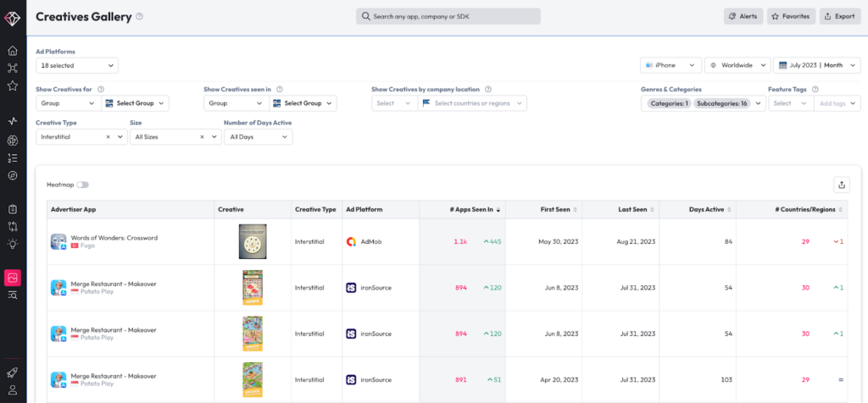
Task: Open the numbered list rankings sidebar icon
Action: 13,158
